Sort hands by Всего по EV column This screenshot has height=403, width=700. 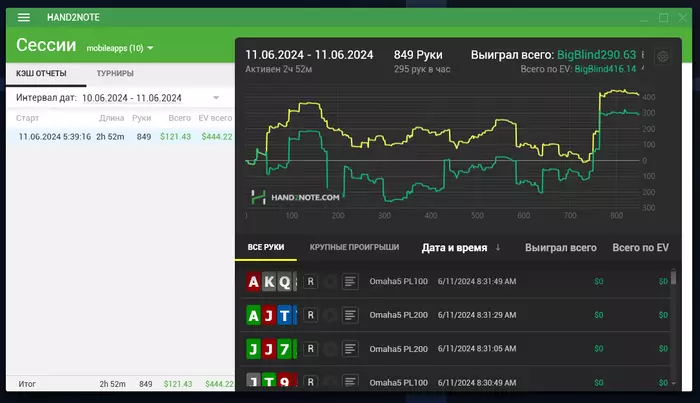[x=641, y=248]
